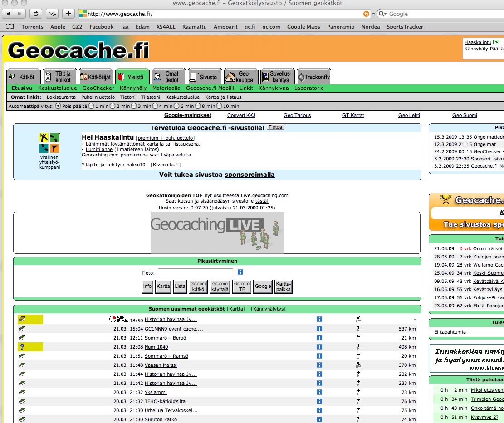
Task: Open the Kätköilijät tab
Action: (x=96, y=77)
